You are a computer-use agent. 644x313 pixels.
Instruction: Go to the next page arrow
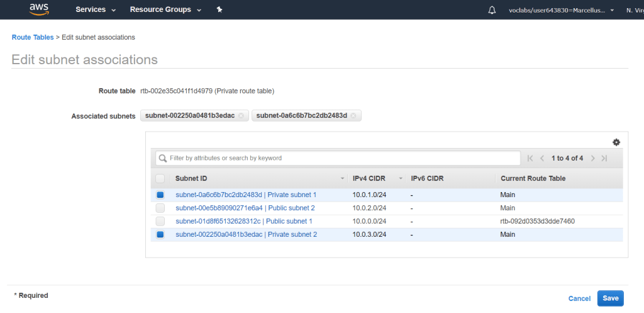point(592,158)
